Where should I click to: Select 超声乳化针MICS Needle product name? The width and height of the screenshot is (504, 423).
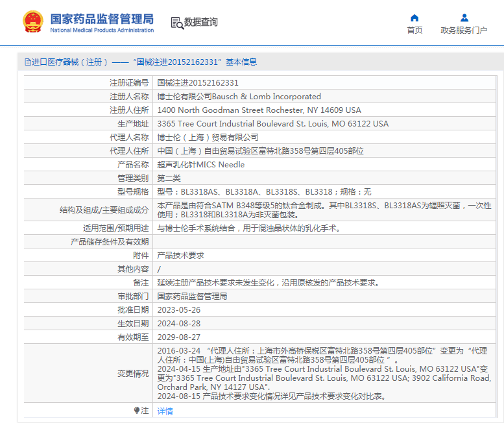[x=201, y=165]
